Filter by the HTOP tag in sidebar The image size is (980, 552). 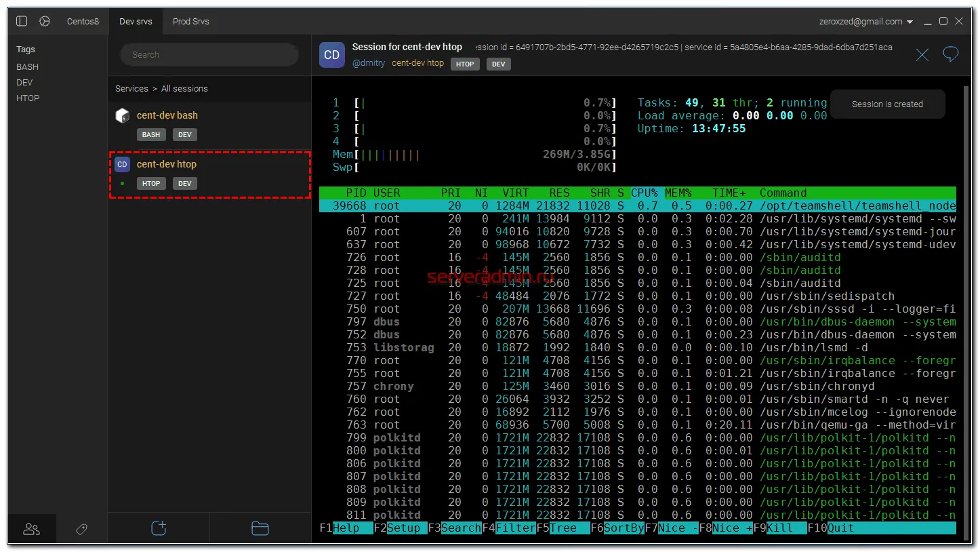point(28,98)
